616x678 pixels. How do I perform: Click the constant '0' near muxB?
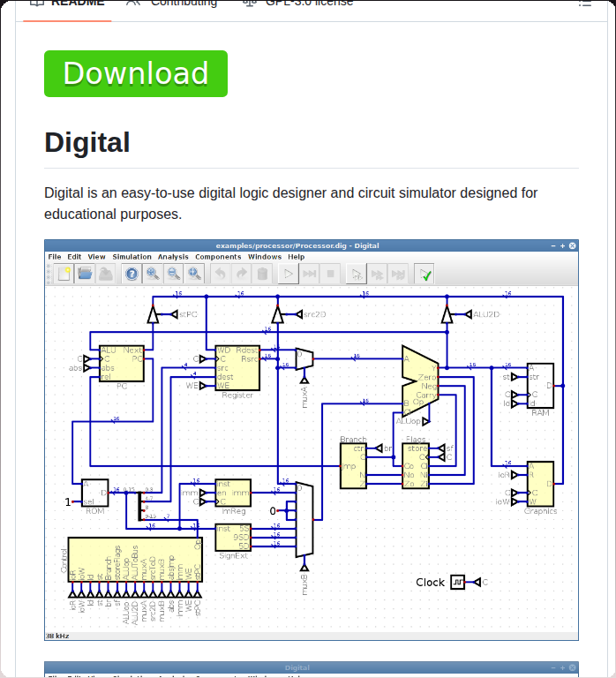coord(273,511)
